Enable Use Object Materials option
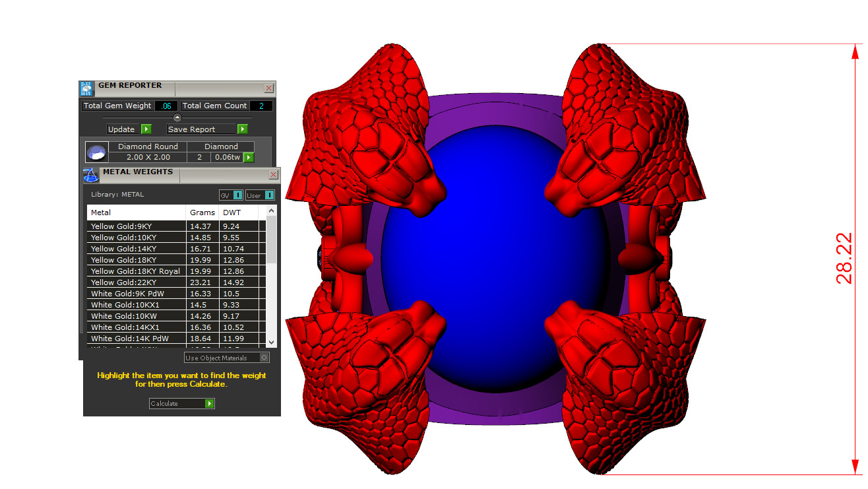 264,358
